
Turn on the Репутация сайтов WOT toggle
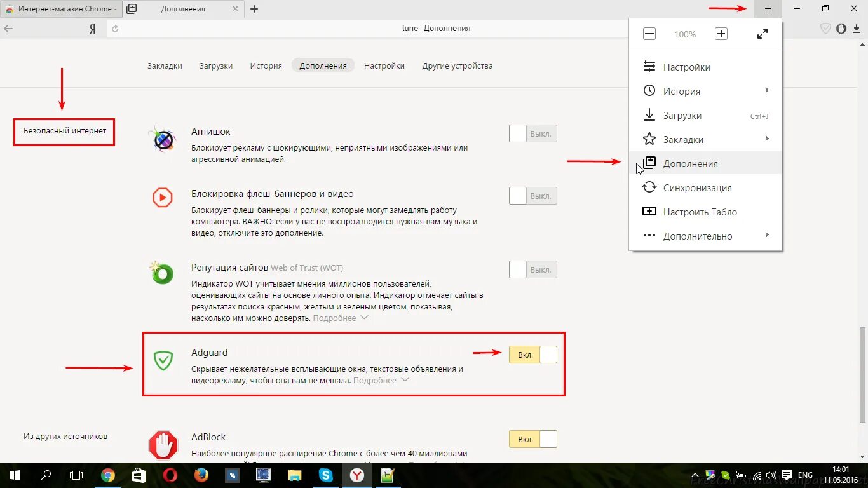533,269
